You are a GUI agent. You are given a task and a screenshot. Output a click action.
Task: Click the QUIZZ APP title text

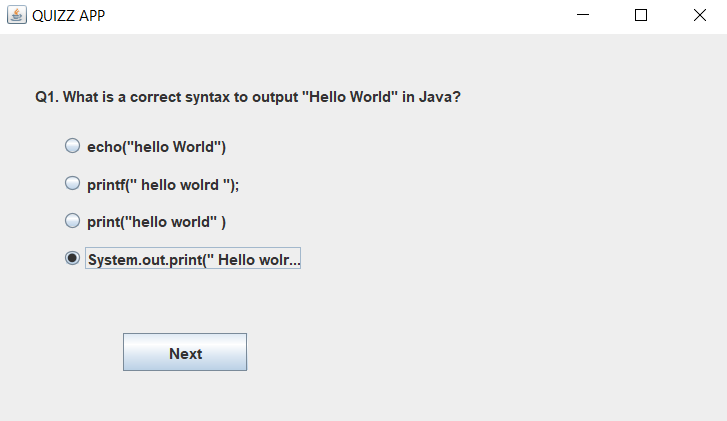tap(69, 16)
